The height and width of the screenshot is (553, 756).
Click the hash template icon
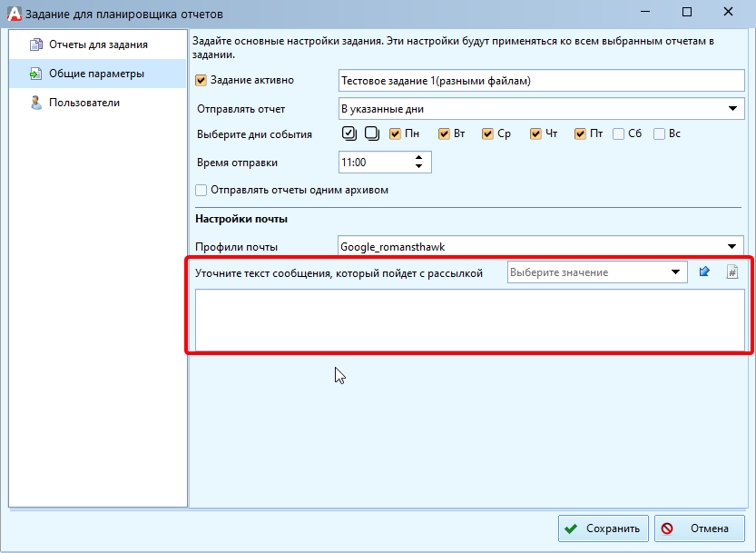tap(732, 272)
